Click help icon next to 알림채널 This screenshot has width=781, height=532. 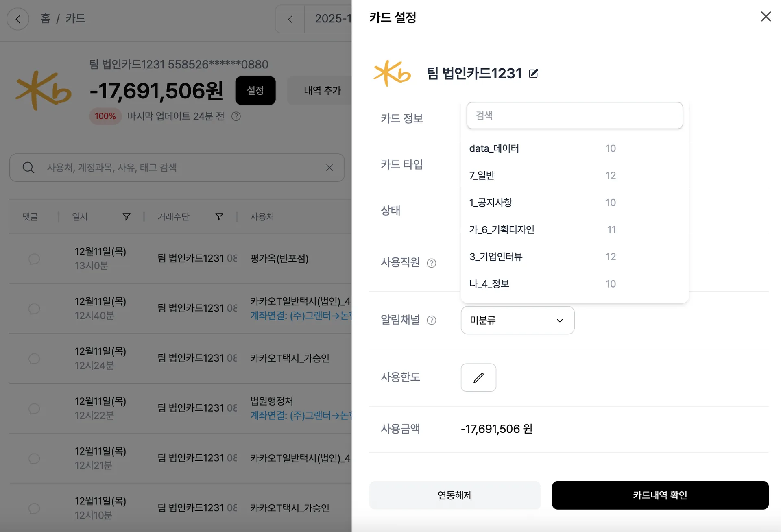coord(432,321)
